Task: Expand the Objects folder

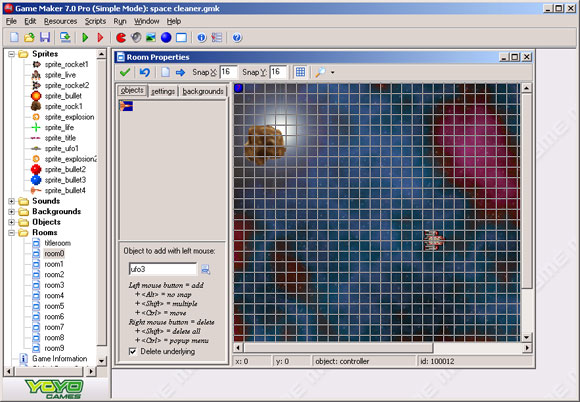Action: (x=11, y=222)
